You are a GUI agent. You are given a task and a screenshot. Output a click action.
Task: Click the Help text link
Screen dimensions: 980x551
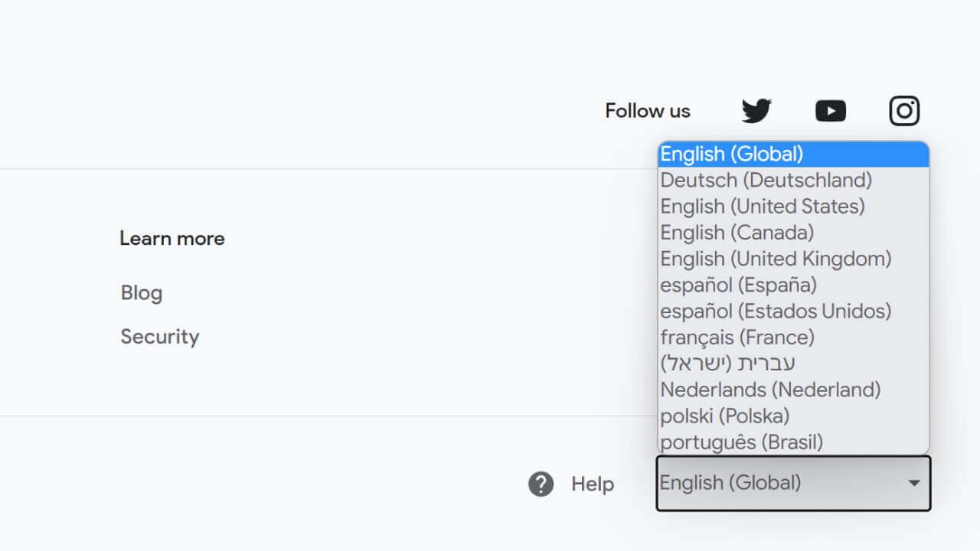593,484
